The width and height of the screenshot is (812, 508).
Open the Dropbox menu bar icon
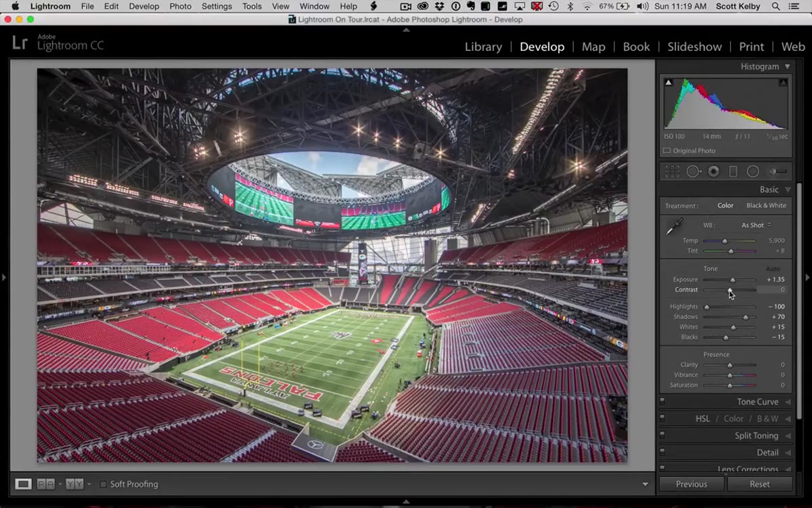click(441, 6)
